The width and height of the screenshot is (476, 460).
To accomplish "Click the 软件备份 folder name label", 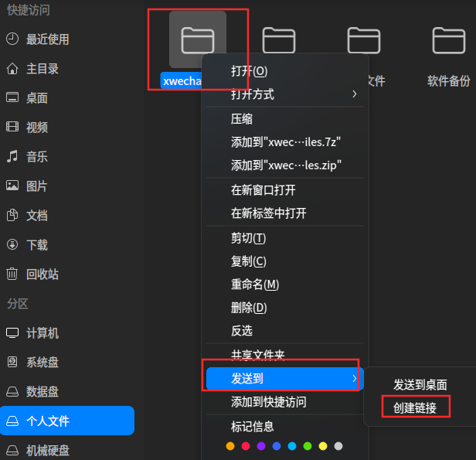I will coord(449,81).
